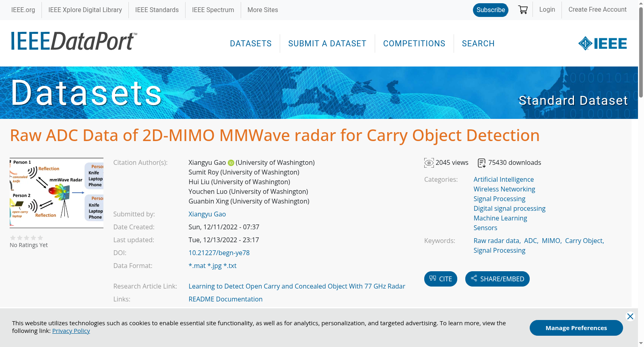Select Wireless Networking category
This screenshot has height=347, width=644.
504,189
